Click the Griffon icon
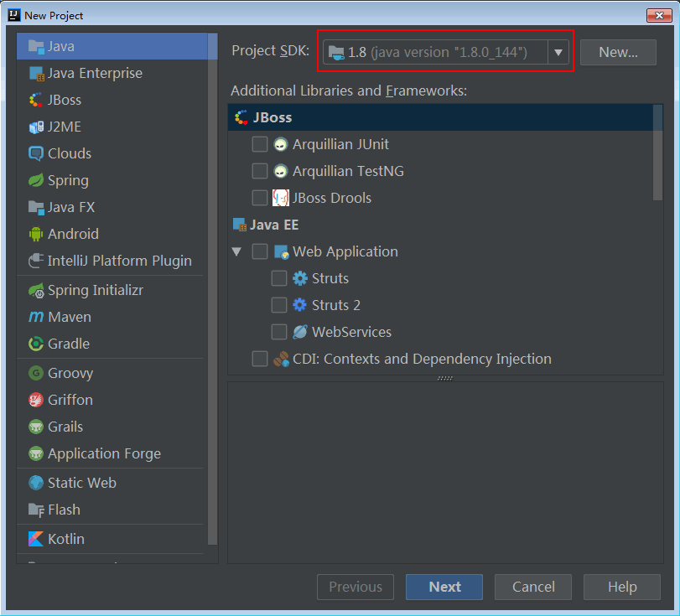The height and width of the screenshot is (616, 680). point(36,400)
